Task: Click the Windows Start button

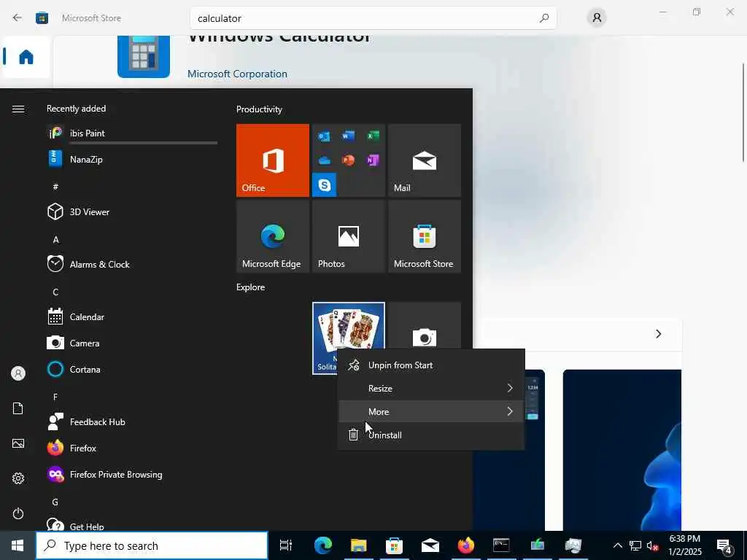Action: [18, 545]
